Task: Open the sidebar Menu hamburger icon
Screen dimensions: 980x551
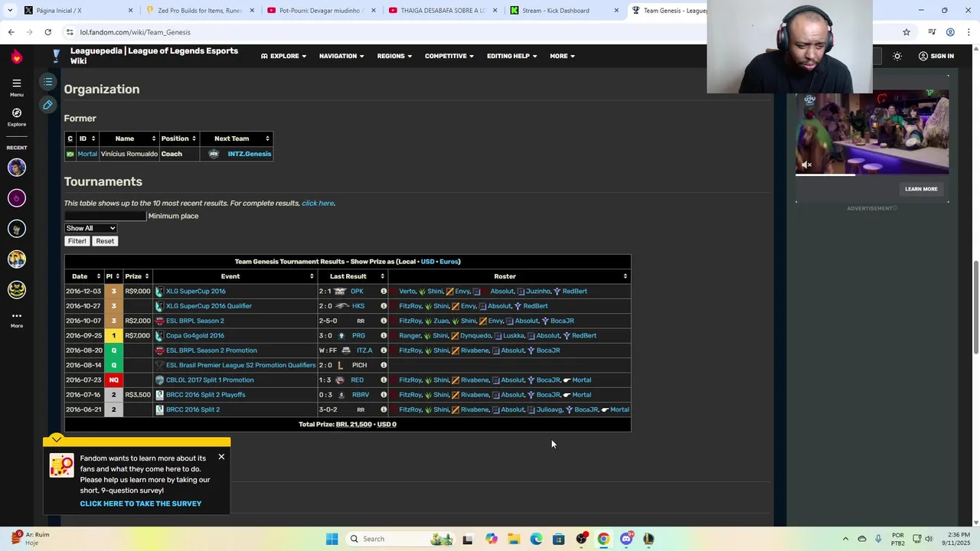Action: point(16,83)
